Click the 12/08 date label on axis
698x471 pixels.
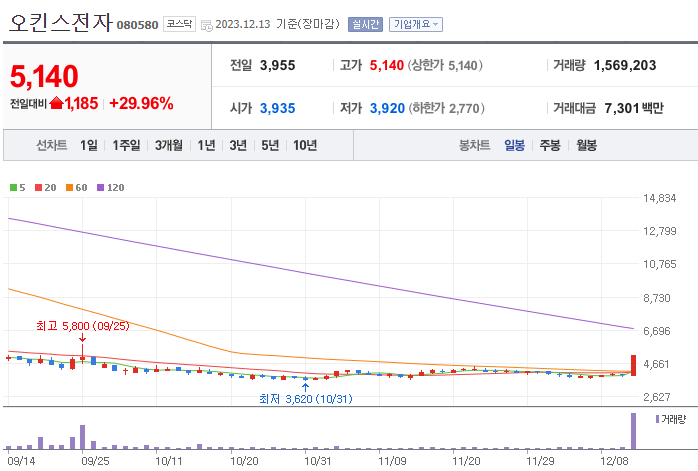click(614, 461)
